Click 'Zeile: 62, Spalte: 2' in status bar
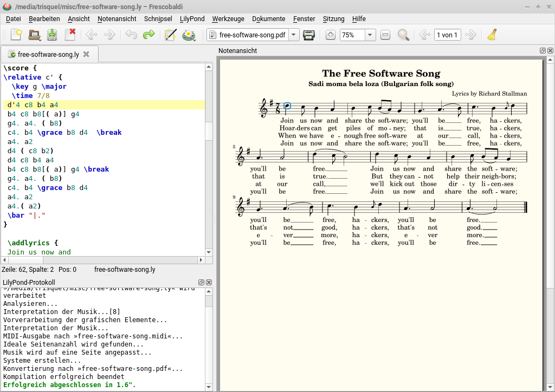The width and height of the screenshot is (555, 392). coord(28,269)
